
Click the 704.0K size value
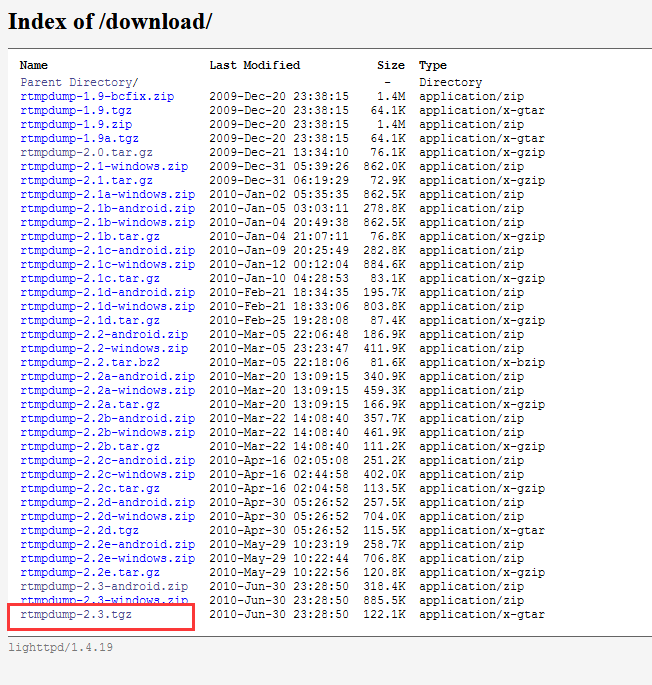click(384, 516)
